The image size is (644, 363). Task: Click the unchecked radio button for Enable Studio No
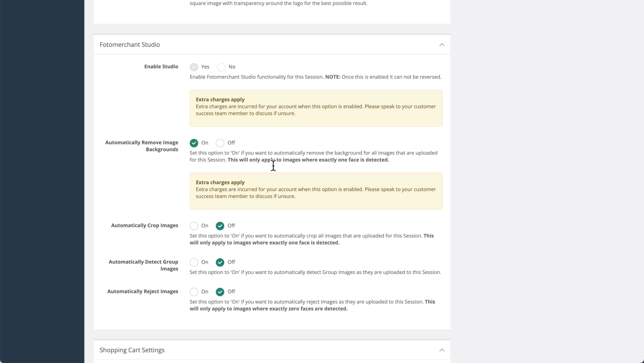(x=221, y=67)
